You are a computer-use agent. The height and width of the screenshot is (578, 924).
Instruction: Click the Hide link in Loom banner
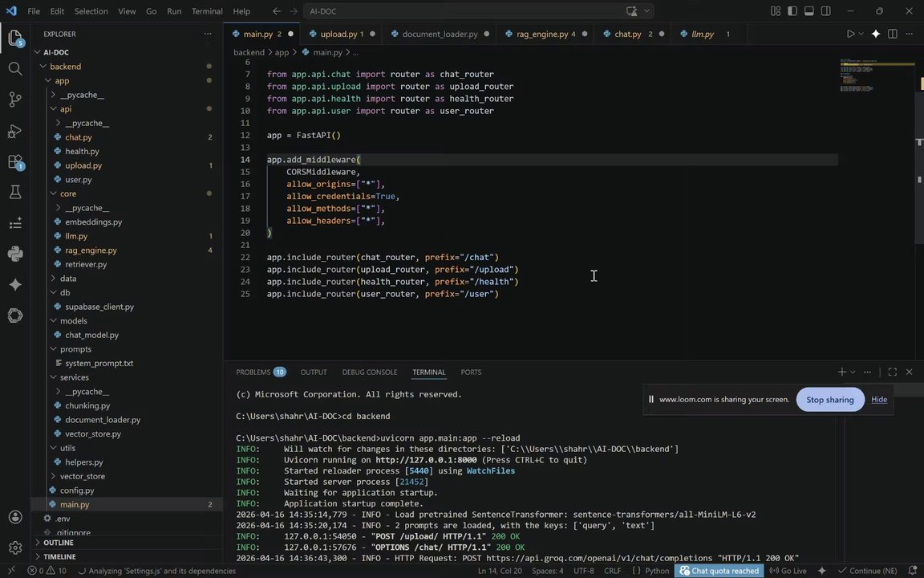click(879, 400)
